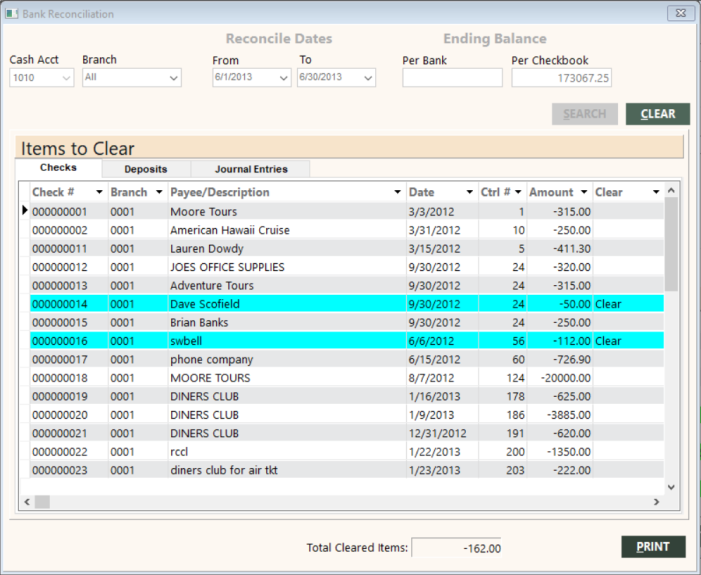Switch to the Deposits tab
The width and height of the screenshot is (701, 575).
pyautogui.click(x=146, y=169)
